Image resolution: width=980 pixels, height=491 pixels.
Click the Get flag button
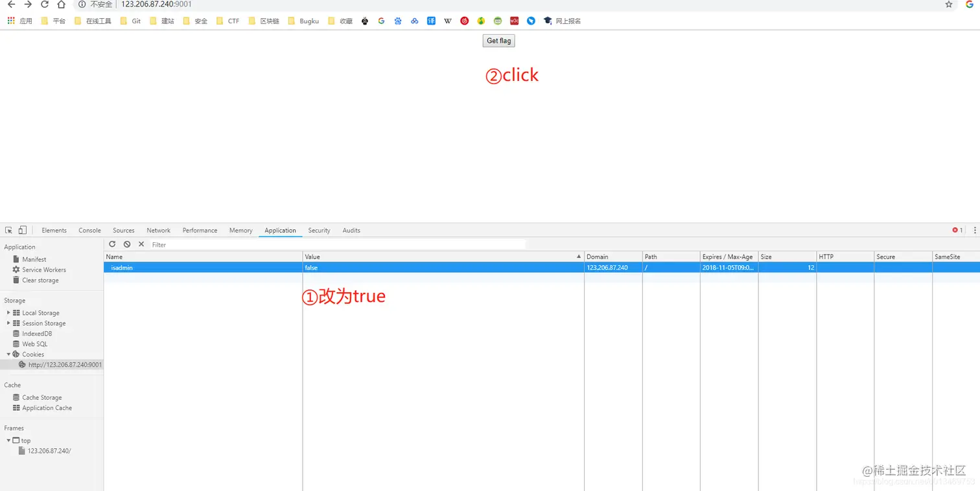tap(499, 41)
